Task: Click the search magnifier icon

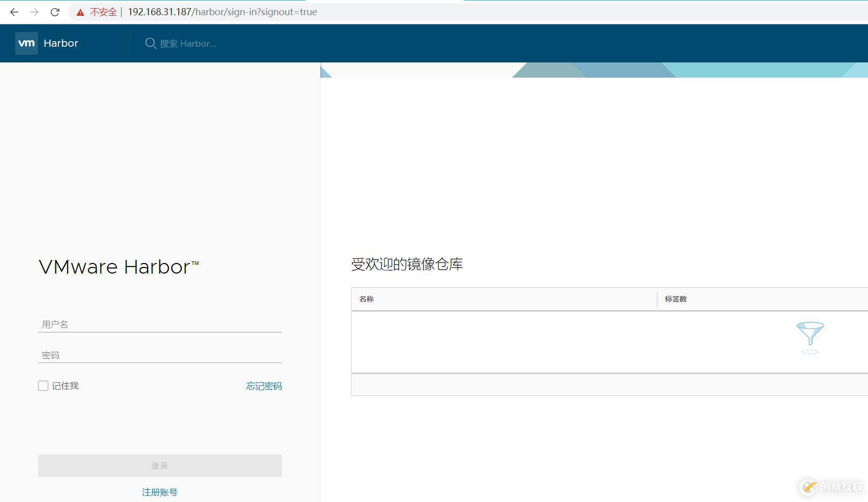Action: point(150,43)
